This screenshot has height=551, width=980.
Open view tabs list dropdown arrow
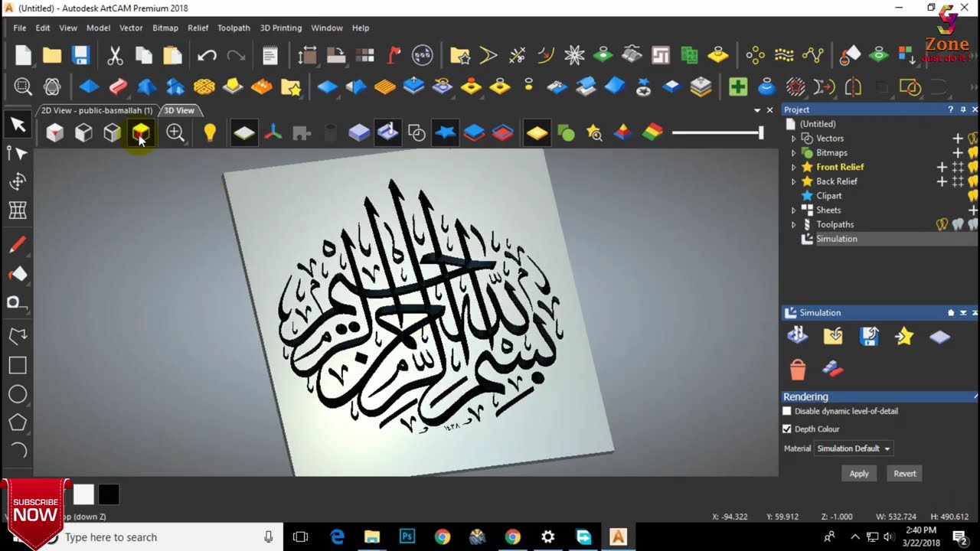[x=757, y=110]
